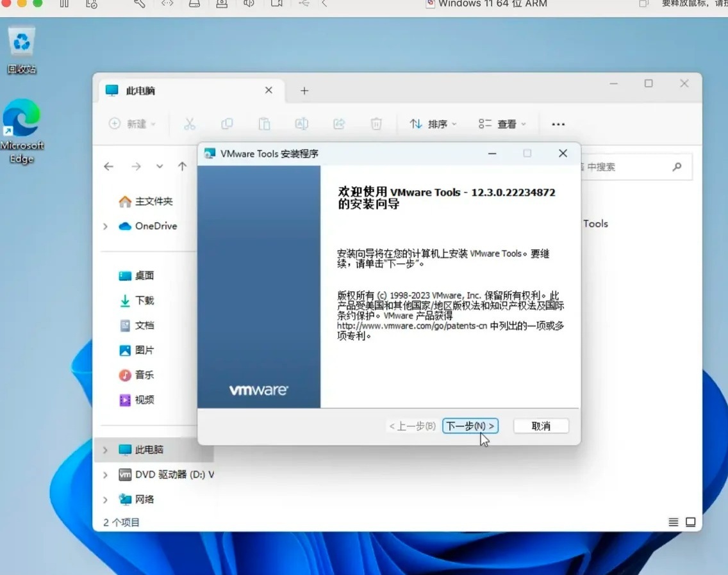This screenshot has height=575, width=728.
Task: Select DVD 驱动器 (D:) in the sidebar
Action: pyautogui.click(x=166, y=474)
